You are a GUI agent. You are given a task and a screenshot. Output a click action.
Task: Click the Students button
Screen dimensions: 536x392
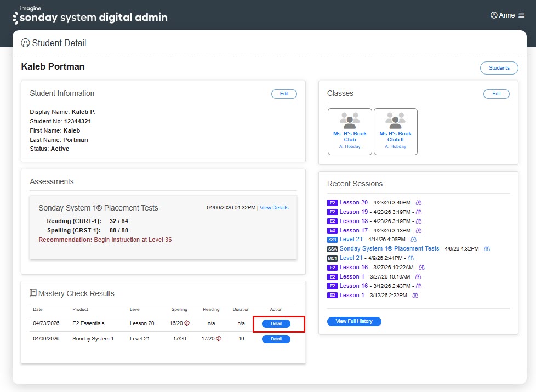(499, 68)
